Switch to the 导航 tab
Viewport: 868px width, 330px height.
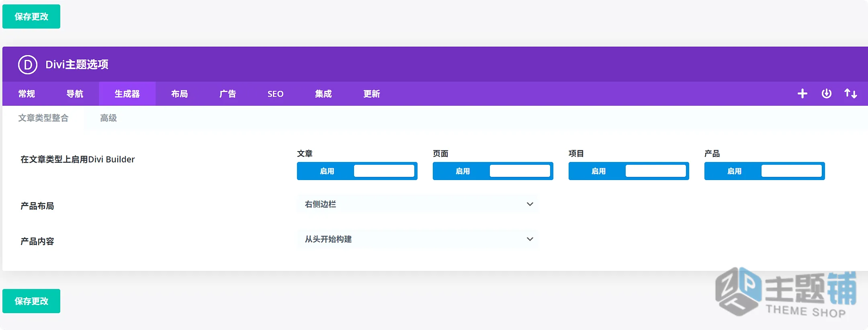pos(75,94)
